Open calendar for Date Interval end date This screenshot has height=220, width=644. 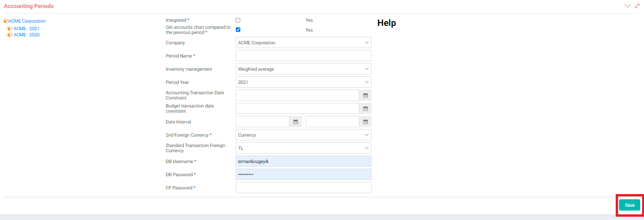pyautogui.click(x=365, y=122)
